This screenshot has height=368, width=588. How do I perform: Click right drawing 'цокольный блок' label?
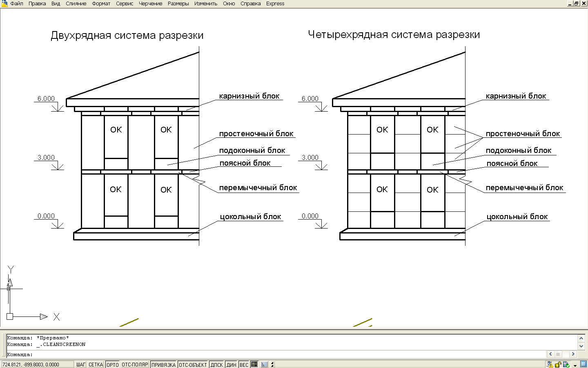click(517, 217)
